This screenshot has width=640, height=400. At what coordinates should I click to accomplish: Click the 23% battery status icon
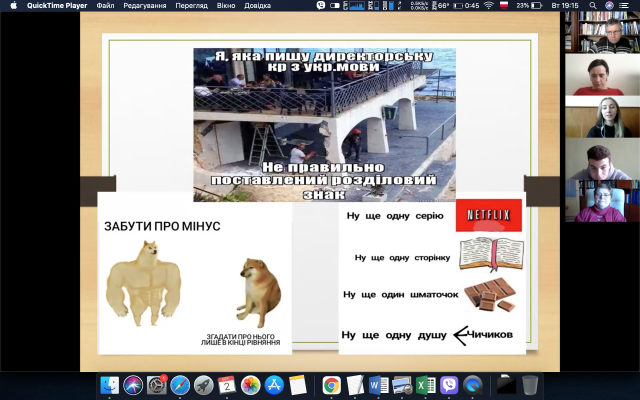529,6
